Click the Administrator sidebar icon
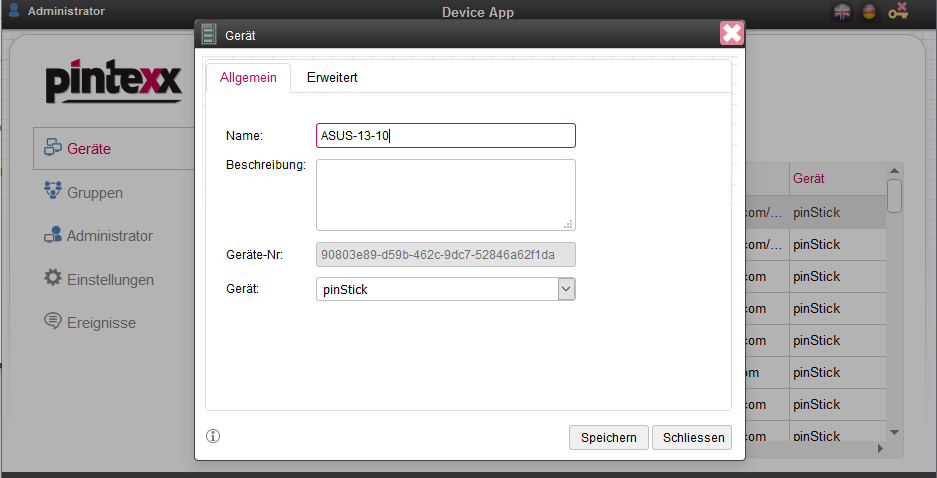Screen dimensions: 937x478 pos(53,235)
